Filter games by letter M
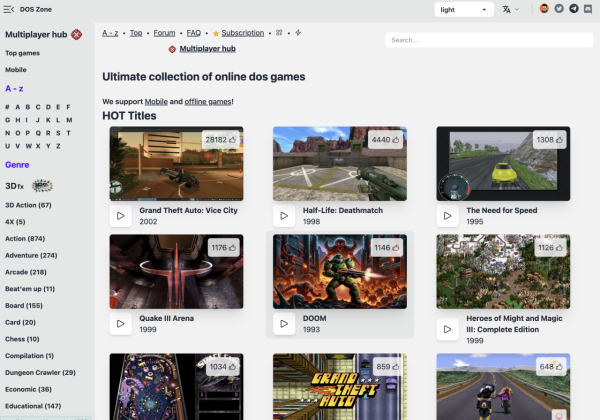The height and width of the screenshot is (420, 600). pos(69,120)
